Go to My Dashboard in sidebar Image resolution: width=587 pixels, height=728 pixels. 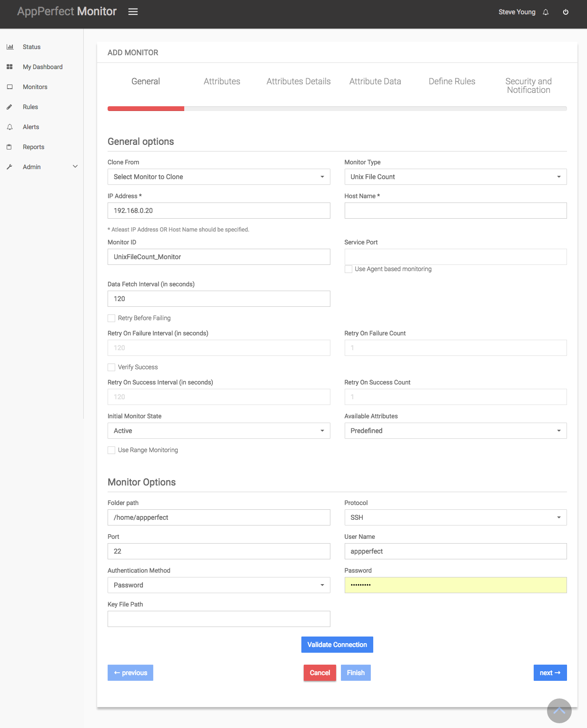(43, 67)
